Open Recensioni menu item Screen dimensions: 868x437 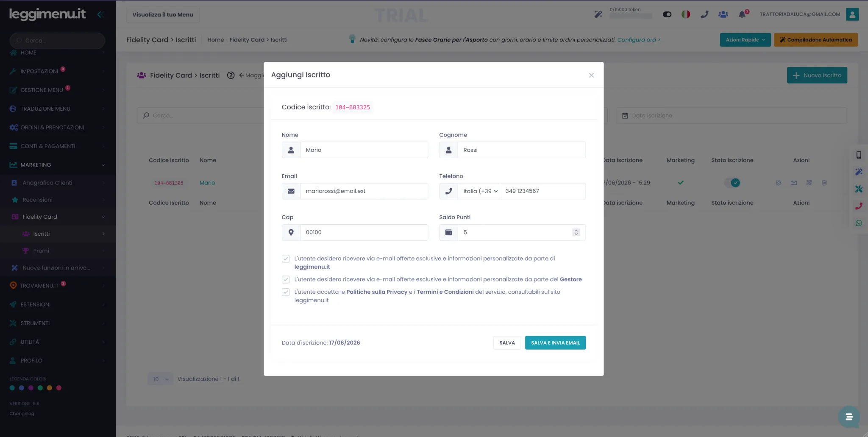[58, 200]
